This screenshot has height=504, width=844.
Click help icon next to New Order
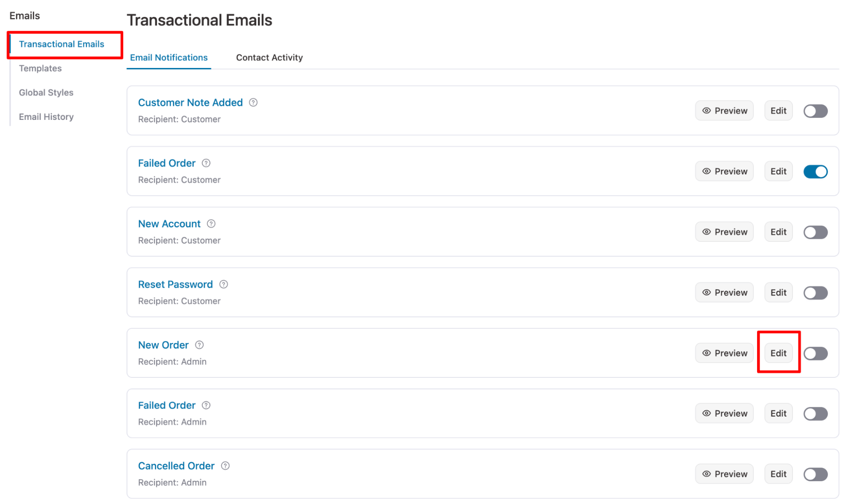pos(199,345)
